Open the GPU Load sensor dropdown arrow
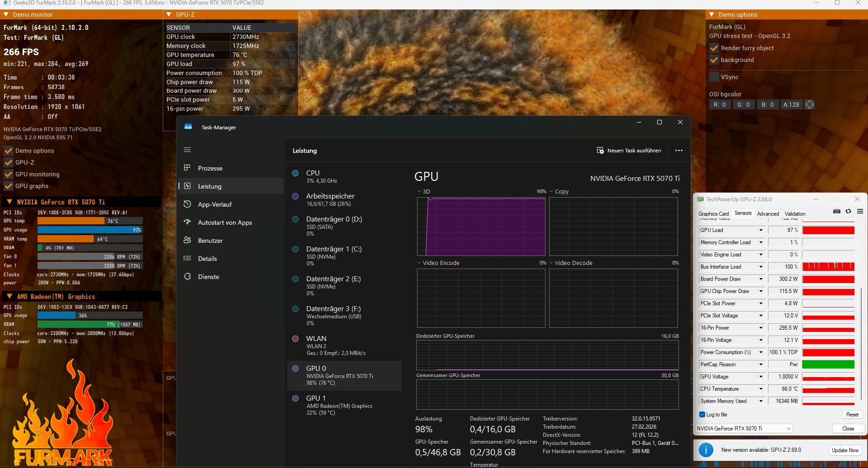This screenshot has height=468, width=868. 761,230
